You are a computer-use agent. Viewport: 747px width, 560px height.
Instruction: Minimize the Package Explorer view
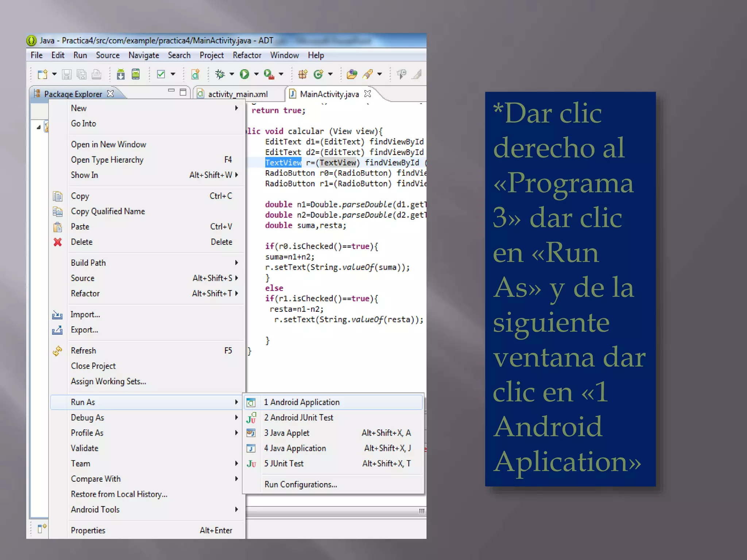tap(171, 90)
